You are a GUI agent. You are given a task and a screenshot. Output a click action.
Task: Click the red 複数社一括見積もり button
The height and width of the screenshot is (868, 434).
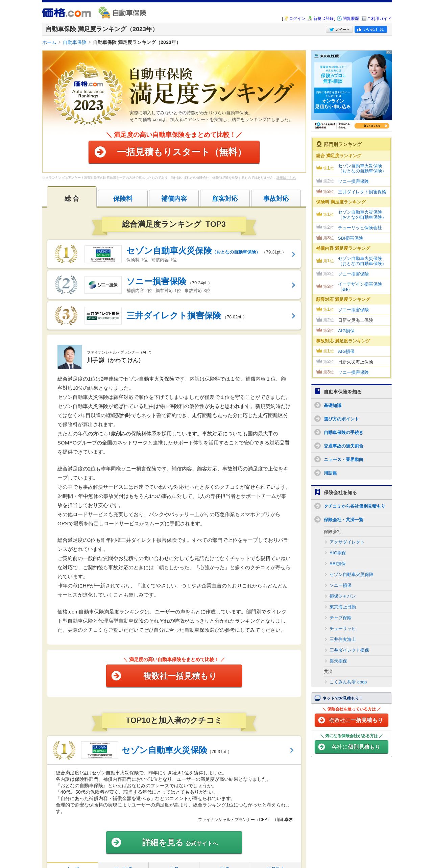pos(174,676)
